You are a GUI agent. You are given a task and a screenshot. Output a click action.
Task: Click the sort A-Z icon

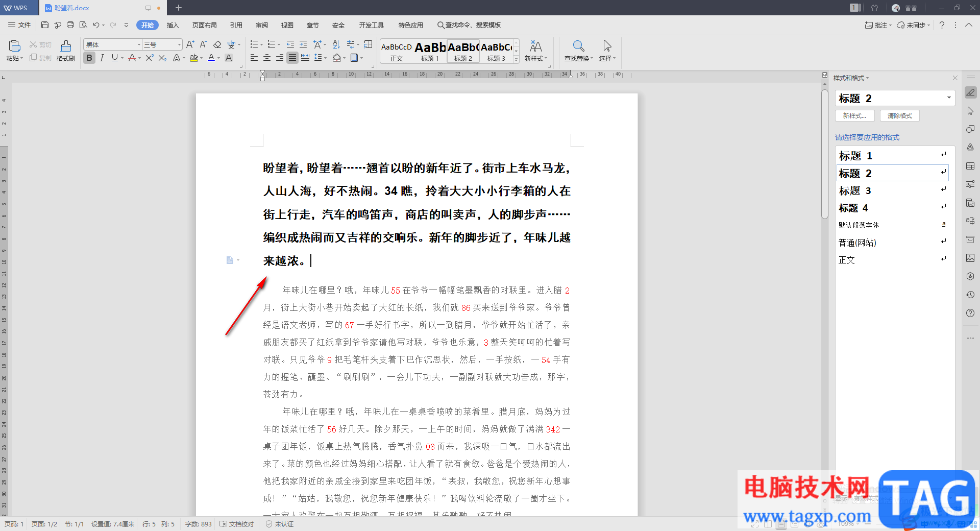point(336,45)
